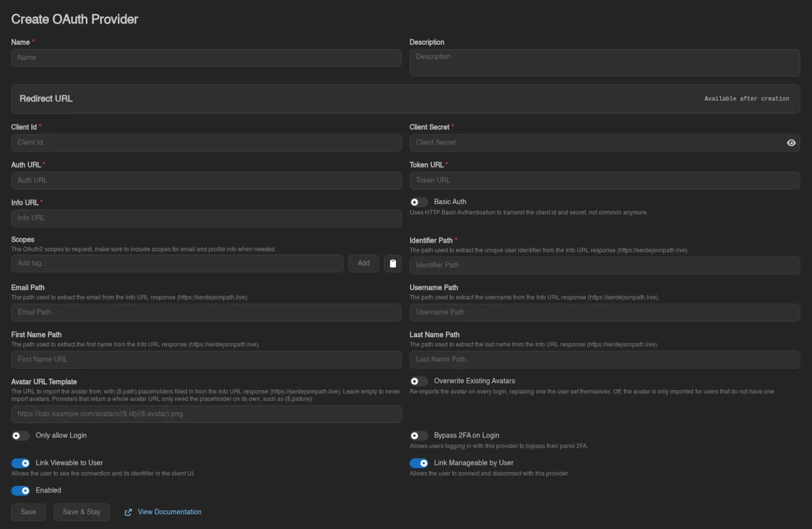Click the clipboard paste icon next to Scopes

[393, 263]
